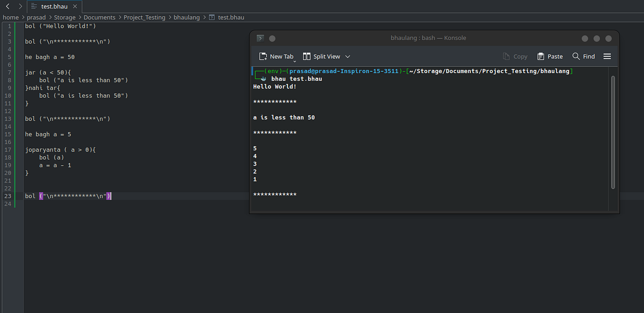This screenshot has height=313, width=644.
Task: Open the Konsole hamburger menu icon
Action: coord(607,56)
